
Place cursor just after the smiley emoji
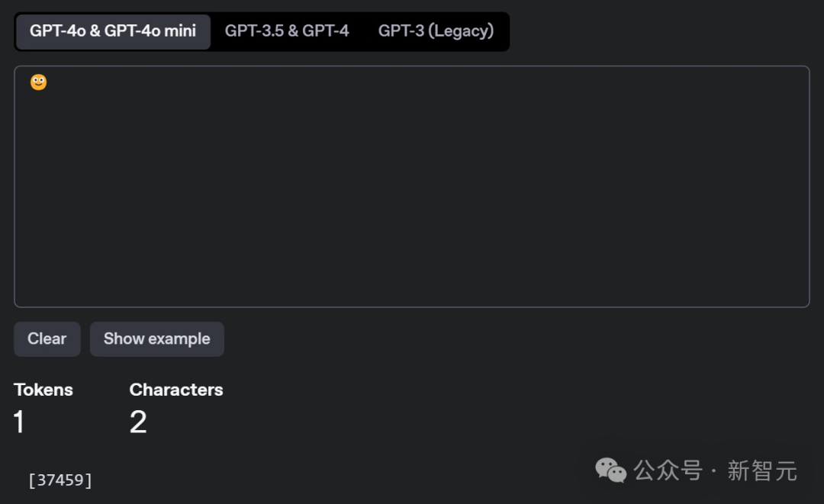click(49, 82)
